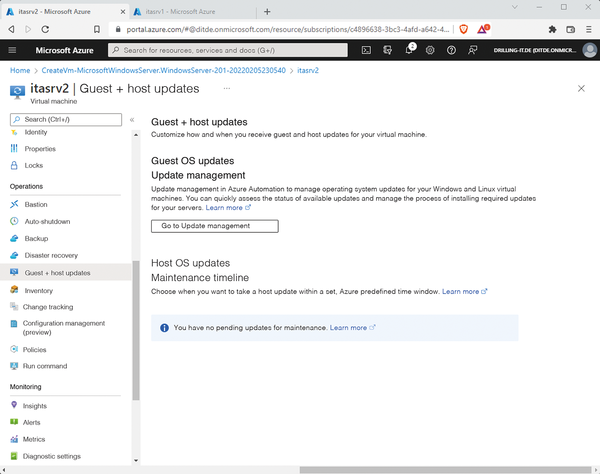
Task: Open the CreateVm deployment breadcrumb
Action: click(163, 70)
